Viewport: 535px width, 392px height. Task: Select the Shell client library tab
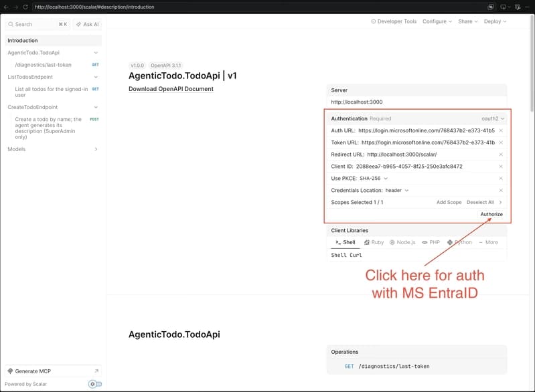(x=346, y=242)
